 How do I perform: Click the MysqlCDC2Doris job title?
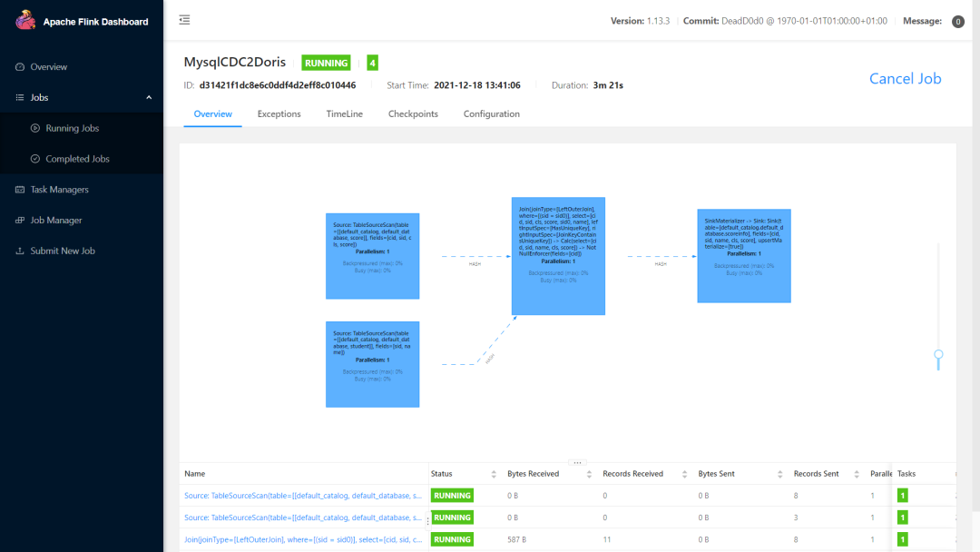(x=234, y=62)
